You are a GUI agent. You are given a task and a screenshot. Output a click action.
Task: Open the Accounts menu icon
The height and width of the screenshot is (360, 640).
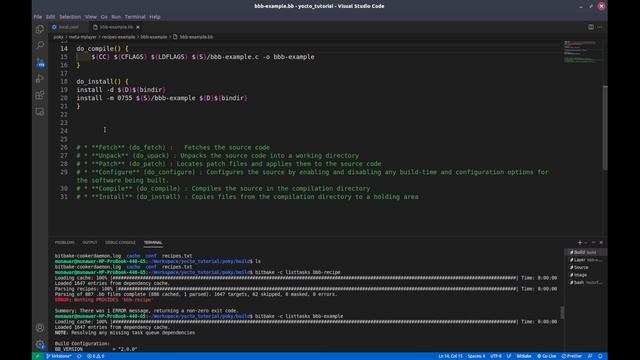[x=40, y=328]
